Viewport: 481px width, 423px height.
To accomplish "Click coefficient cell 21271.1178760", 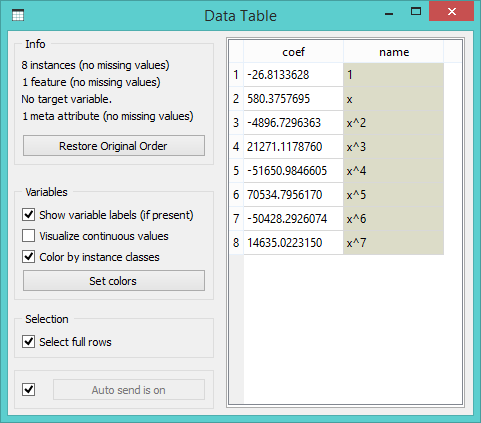I will click(293, 147).
